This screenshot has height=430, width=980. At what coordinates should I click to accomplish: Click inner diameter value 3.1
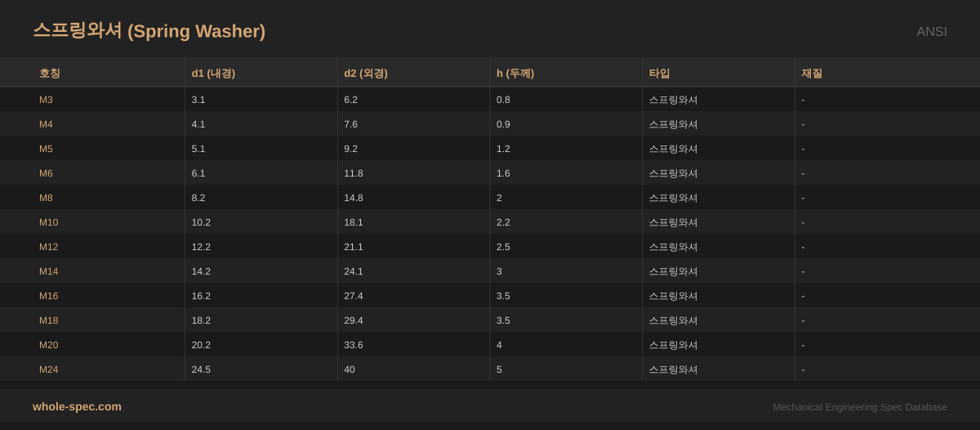[x=198, y=100]
